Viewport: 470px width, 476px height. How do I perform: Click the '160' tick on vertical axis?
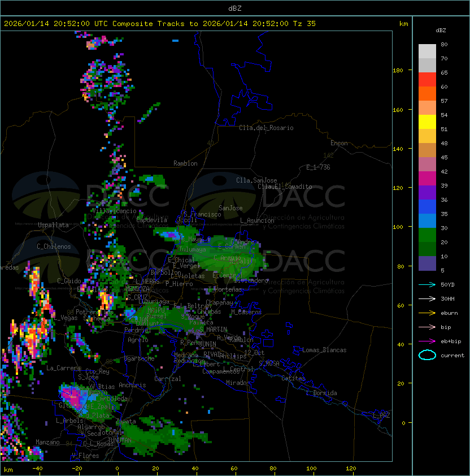pos(398,110)
